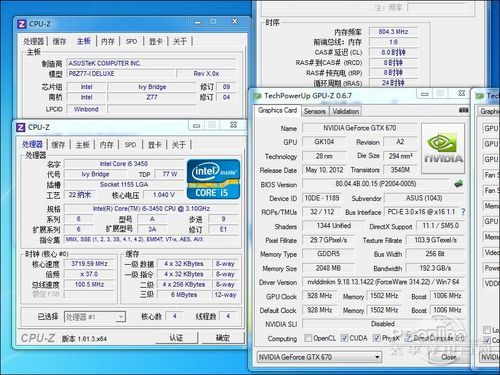Select the 缓存 tab in front CPU-Z window

point(58,145)
